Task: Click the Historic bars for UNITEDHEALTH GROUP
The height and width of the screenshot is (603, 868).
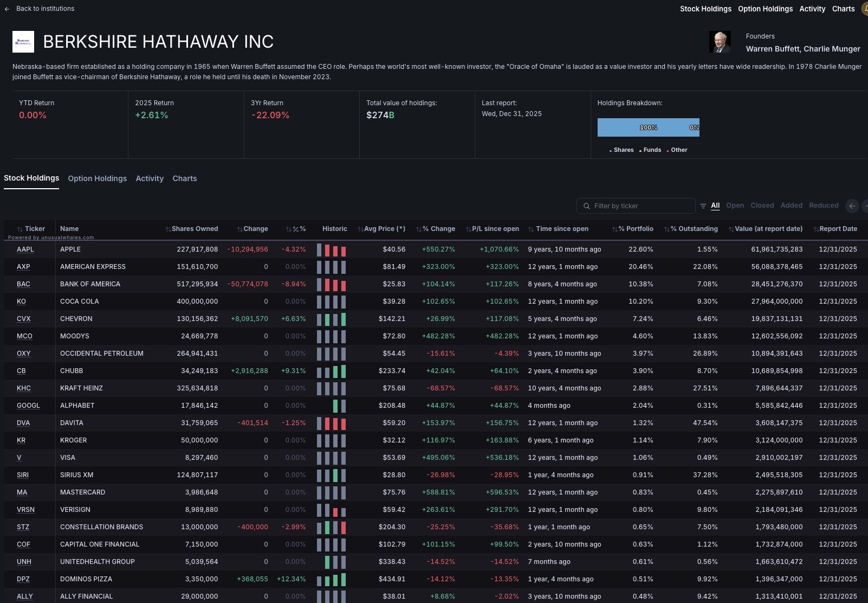Action: tap(335, 562)
